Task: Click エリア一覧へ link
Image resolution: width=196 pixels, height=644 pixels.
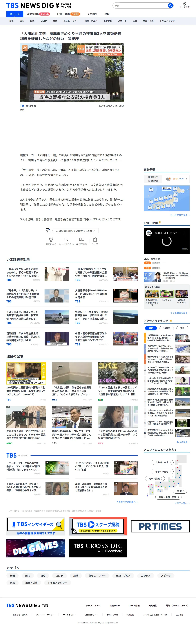Action: 182,503
